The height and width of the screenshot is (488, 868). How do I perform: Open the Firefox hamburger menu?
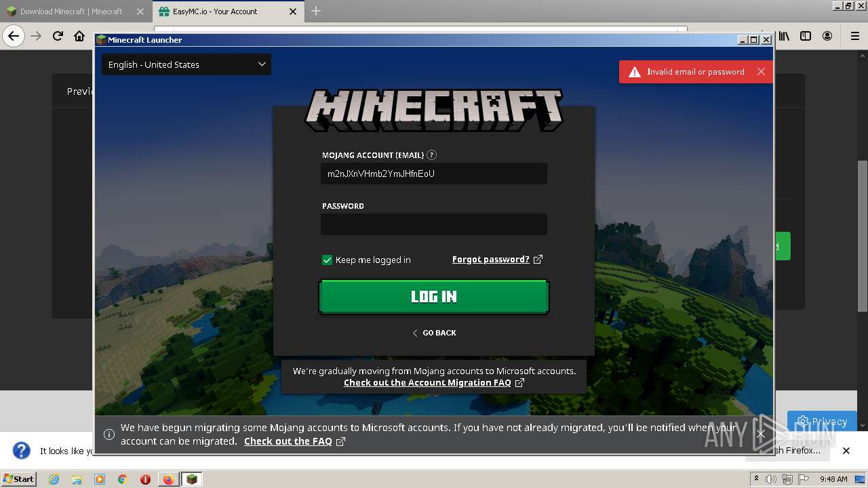(855, 36)
